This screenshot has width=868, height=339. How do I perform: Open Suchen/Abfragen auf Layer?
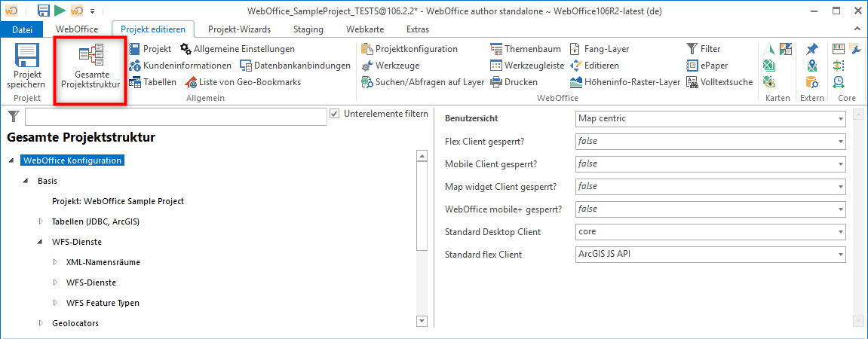click(x=422, y=82)
